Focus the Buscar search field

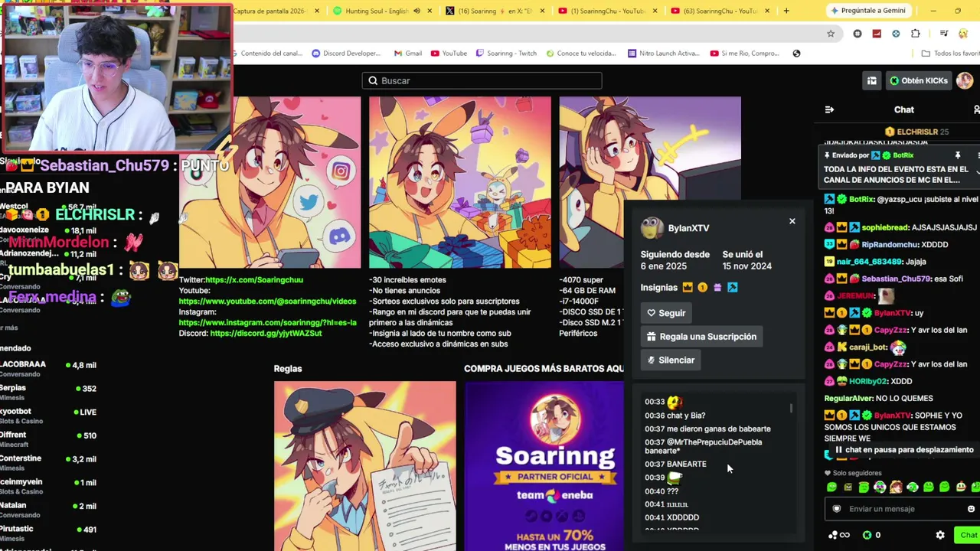(482, 80)
